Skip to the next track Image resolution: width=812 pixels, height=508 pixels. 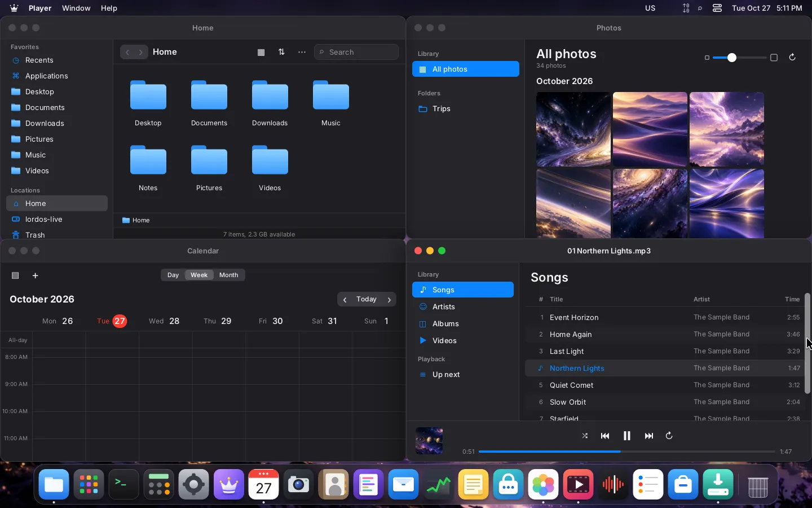coord(648,436)
